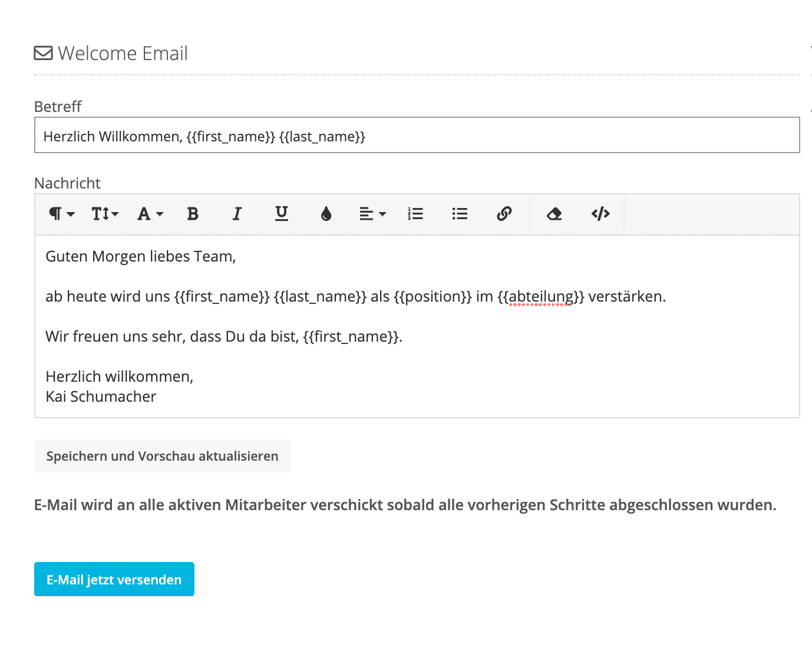Place cursor on 'Kai Schumacher' signature line
812x648 pixels.
click(101, 396)
